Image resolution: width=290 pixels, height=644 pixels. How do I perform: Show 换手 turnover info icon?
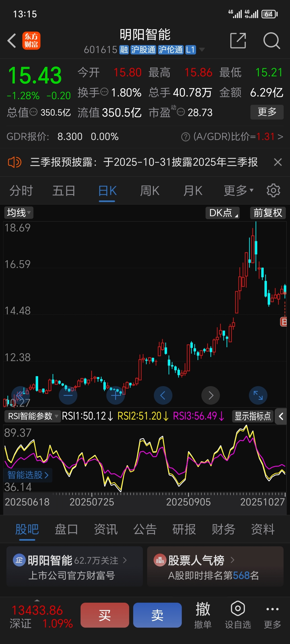(x=104, y=92)
